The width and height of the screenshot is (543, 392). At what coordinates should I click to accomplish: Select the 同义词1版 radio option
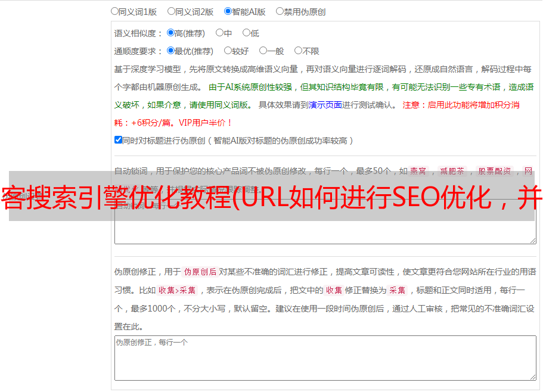point(114,11)
